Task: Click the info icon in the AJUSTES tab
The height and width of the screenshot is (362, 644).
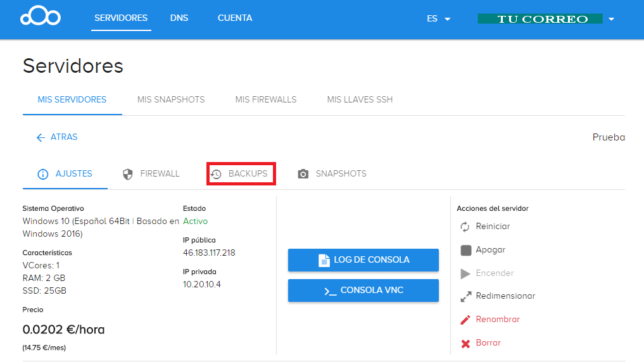Action: pyautogui.click(x=42, y=174)
